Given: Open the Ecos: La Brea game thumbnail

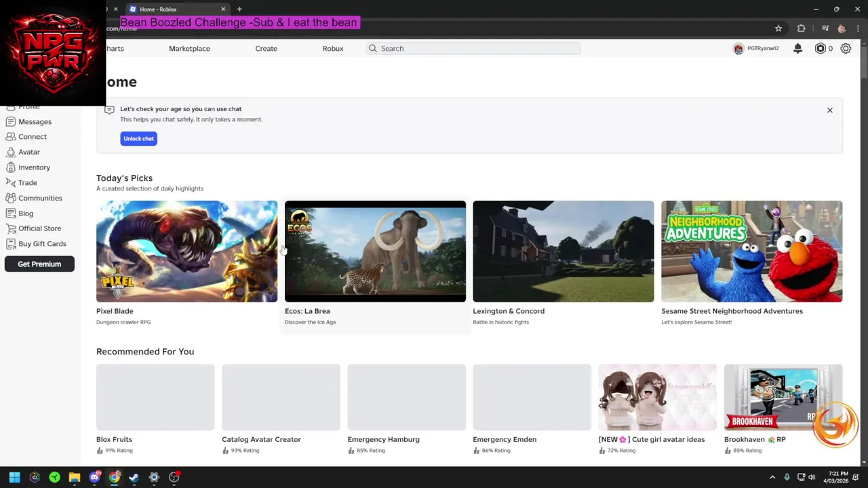Looking at the screenshot, I should tap(375, 251).
